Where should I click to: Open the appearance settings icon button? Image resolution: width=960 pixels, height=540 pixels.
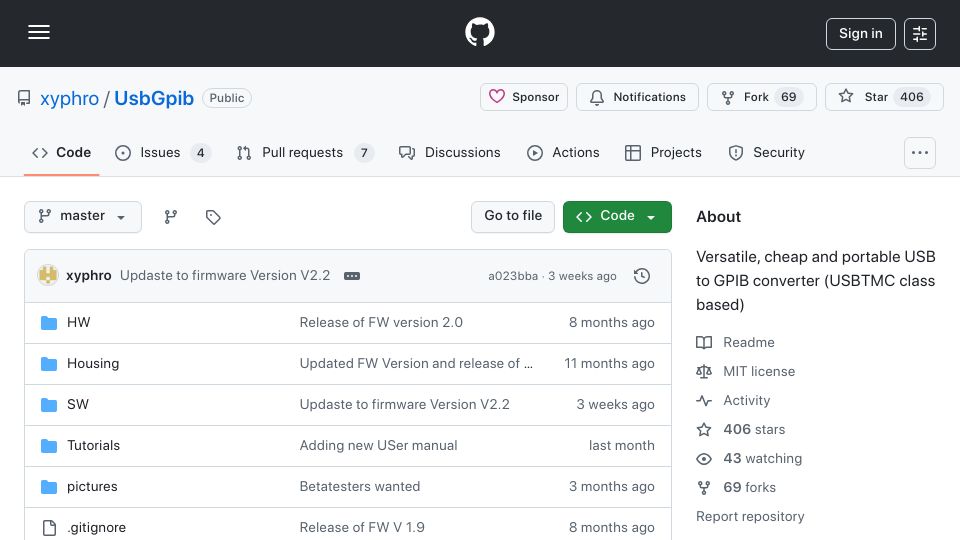coord(920,34)
